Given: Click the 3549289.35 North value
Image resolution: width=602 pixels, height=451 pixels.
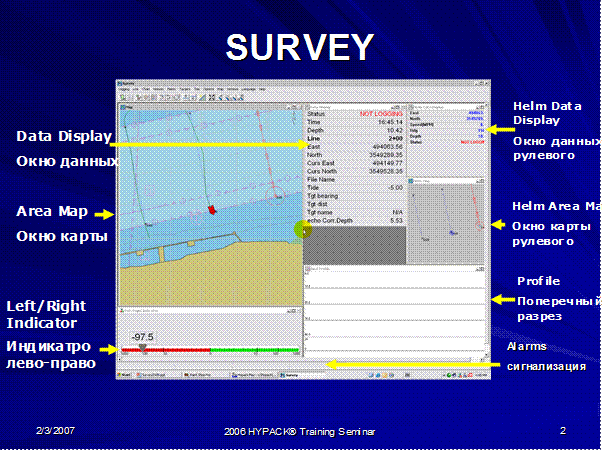Looking at the screenshot, I should [x=385, y=155].
